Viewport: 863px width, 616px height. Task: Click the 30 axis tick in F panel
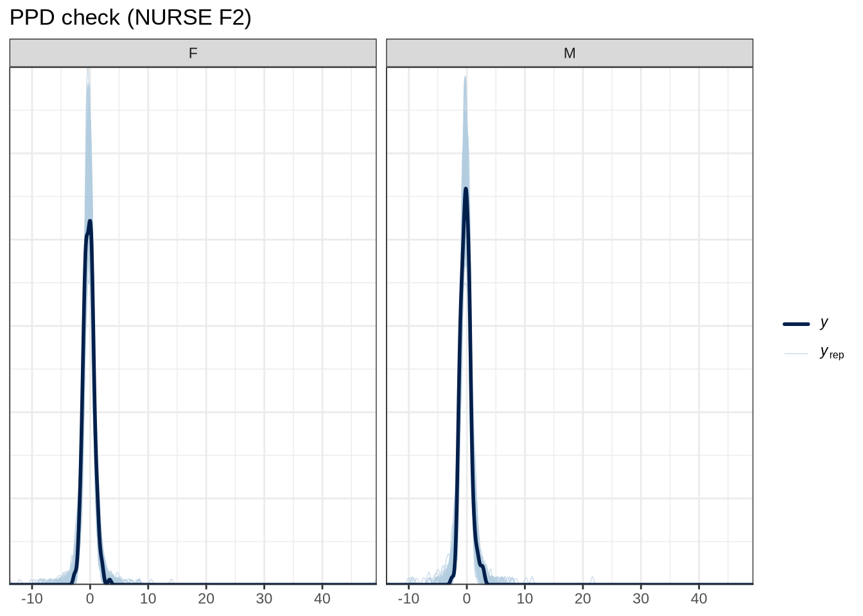[x=264, y=599]
